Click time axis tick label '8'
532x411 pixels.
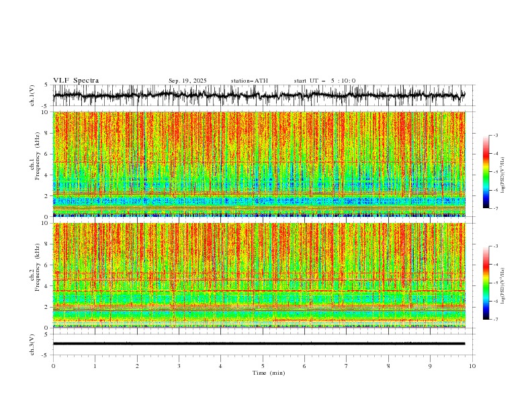388,366
